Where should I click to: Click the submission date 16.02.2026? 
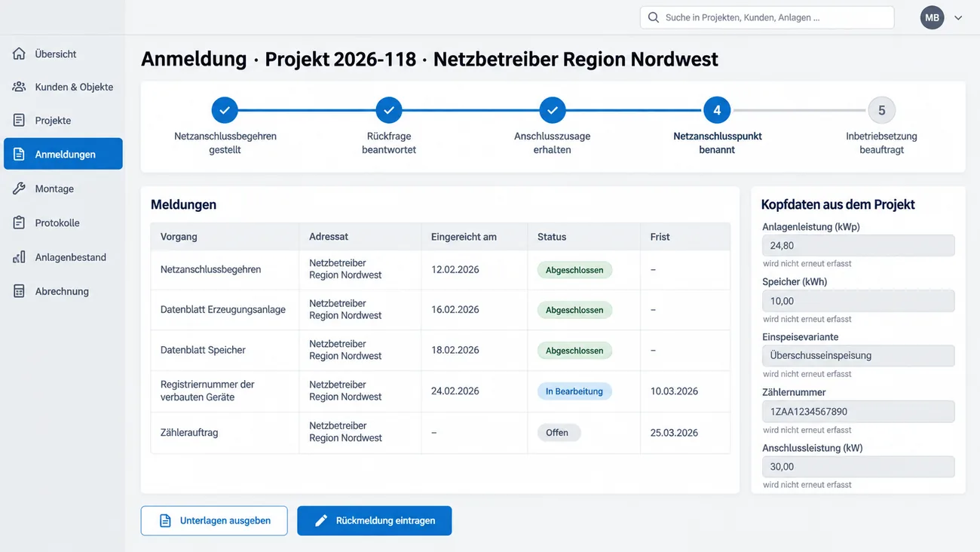(455, 309)
